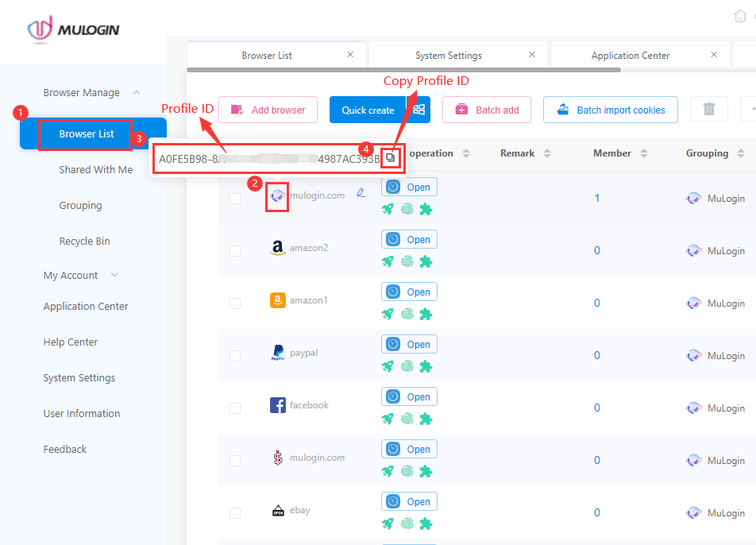Viewport: 756px width, 545px height.
Task: Click the Batch add button
Action: [x=487, y=110]
